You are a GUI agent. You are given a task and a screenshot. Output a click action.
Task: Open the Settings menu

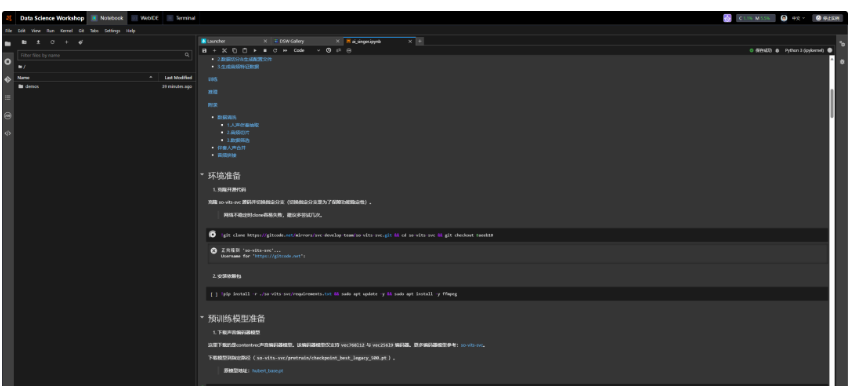(112, 31)
